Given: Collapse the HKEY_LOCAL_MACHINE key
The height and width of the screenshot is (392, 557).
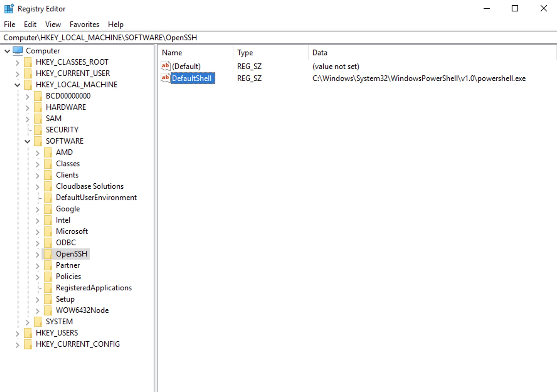Looking at the screenshot, I should (18, 84).
